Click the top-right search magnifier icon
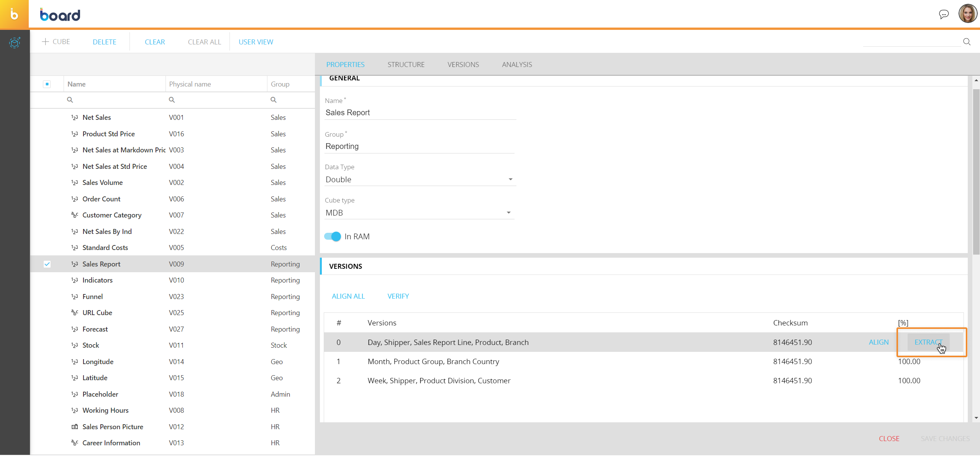 point(967,42)
